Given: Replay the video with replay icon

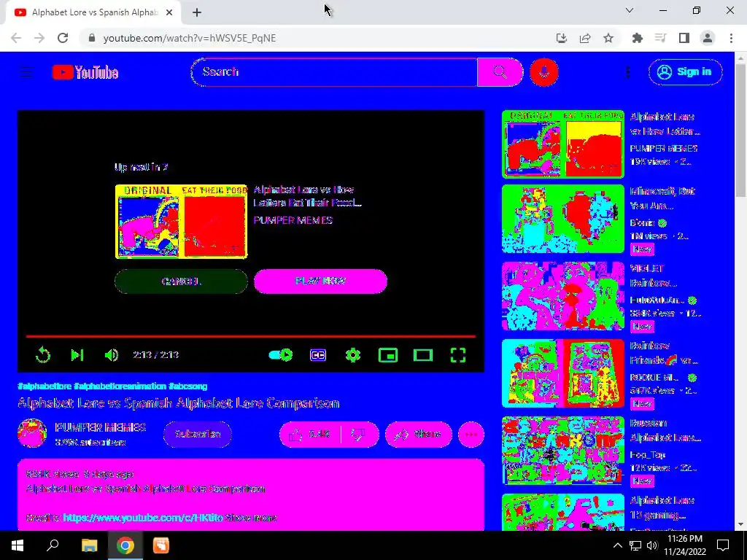Looking at the screenshot, I should [x=43, y=355].
